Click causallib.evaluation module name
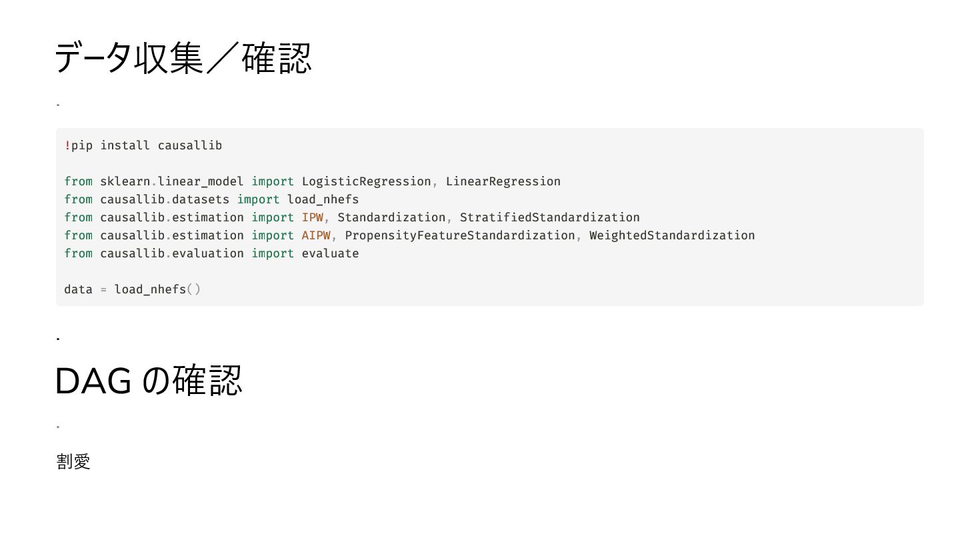 (x=172, y=253)
